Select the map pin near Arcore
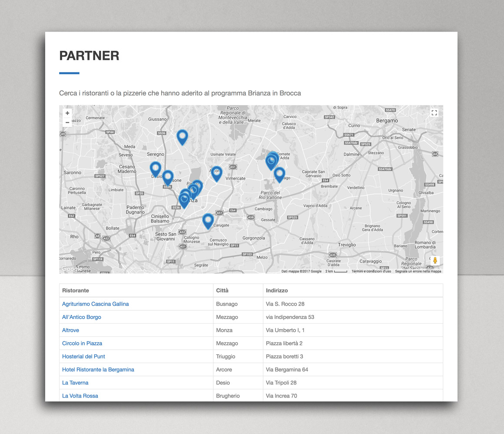Image resolution: width=504 pixels, height=434 pixels. [216, 174]
